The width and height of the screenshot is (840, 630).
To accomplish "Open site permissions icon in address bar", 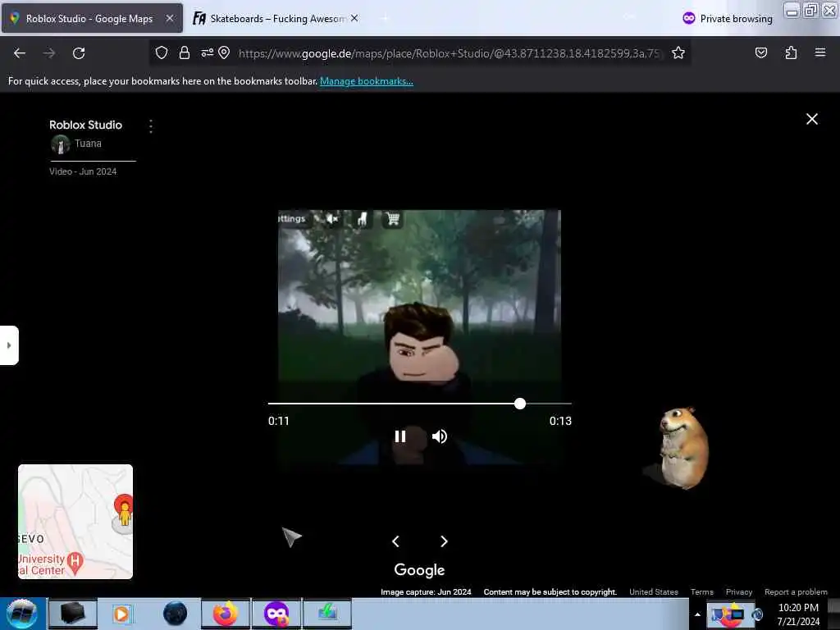I will point(208,52).
